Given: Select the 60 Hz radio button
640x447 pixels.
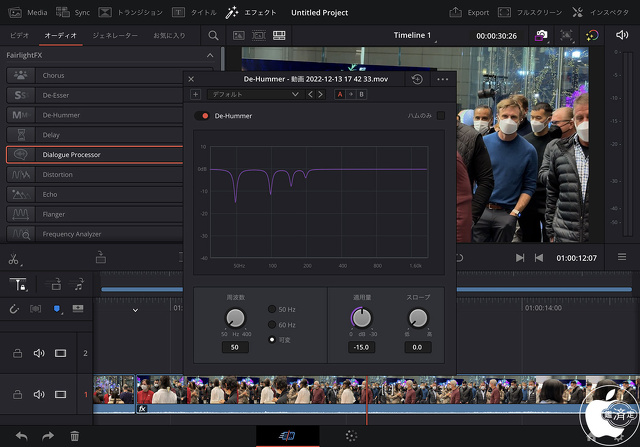Looking at the screenshot, I should click(x=270, y=325).
